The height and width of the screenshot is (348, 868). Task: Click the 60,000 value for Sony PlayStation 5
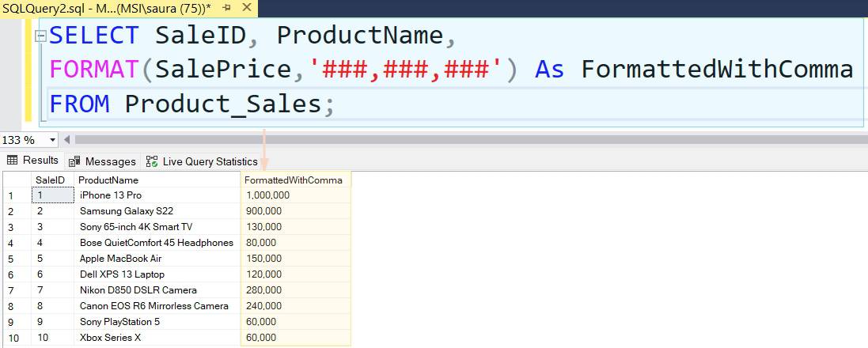pyautogui.click(x=296, y=321)
